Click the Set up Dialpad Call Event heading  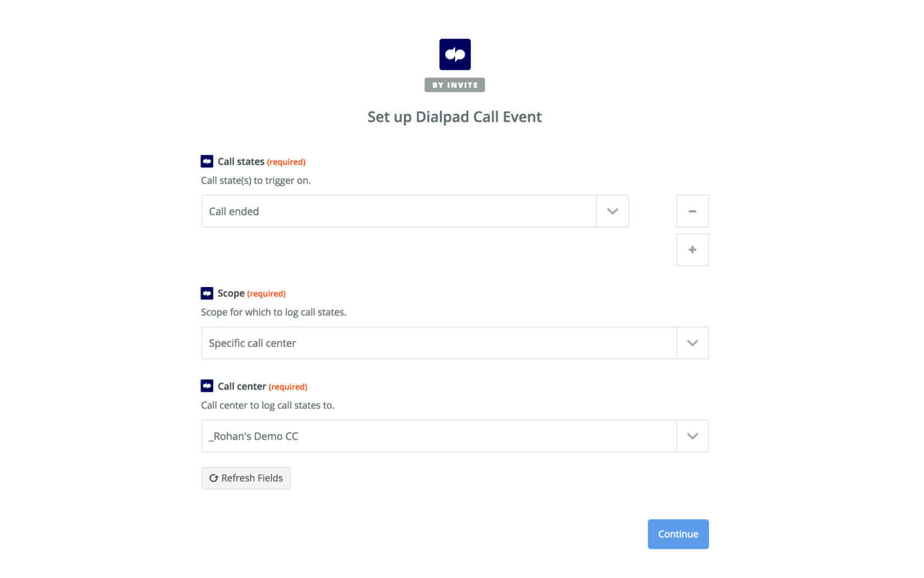455,117
